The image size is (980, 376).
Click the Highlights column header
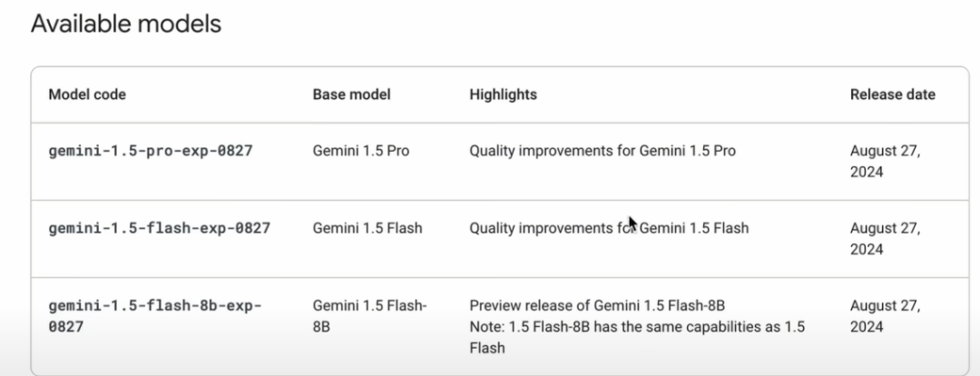point(503,94)
